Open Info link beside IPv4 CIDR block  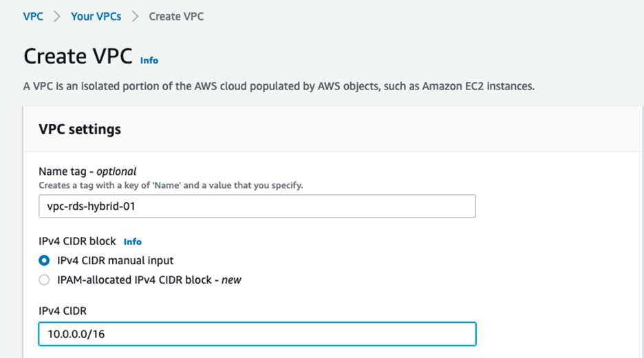pyautogui.click(x=133, y=242)
